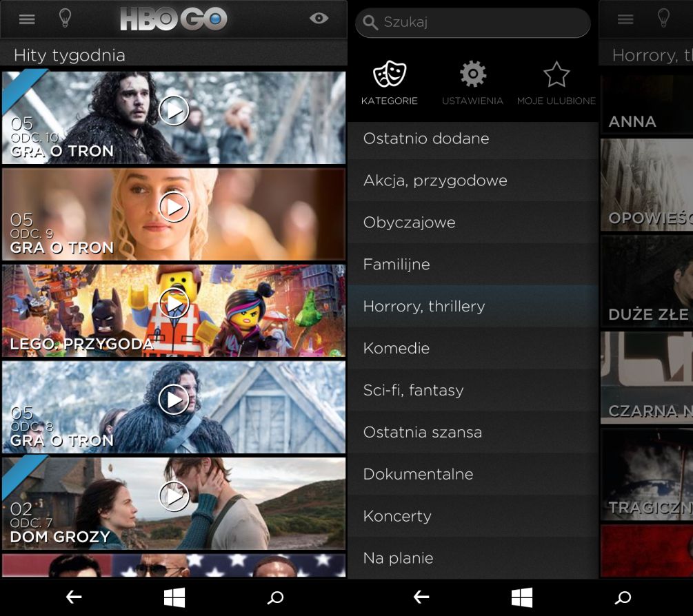The width and height of the screenshot is (693, 616).
Task: Open the Obyczajowe category
Action: (x=473, y=223)
